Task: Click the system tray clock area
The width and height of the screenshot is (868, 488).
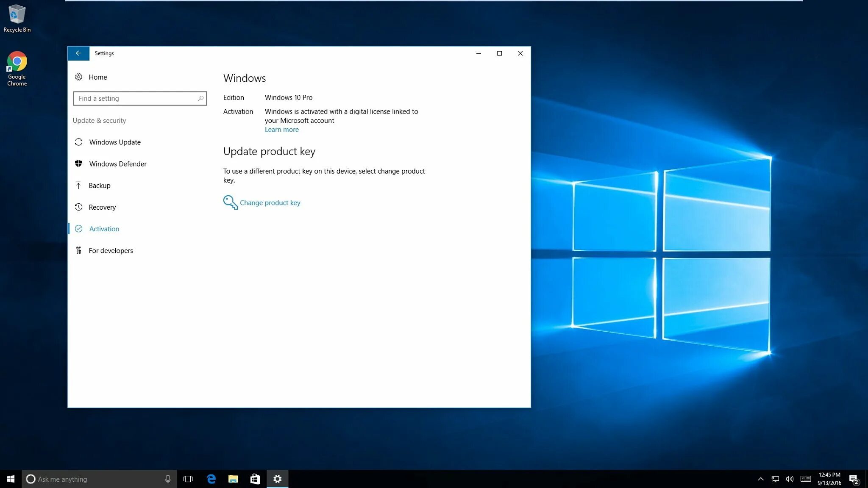Action: pos(830,478)
